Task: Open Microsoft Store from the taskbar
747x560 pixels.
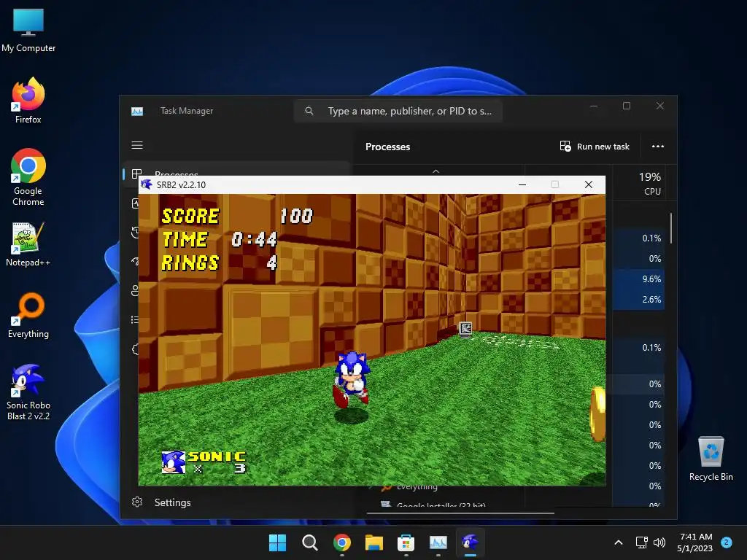Action: click(x=406, y=542)
